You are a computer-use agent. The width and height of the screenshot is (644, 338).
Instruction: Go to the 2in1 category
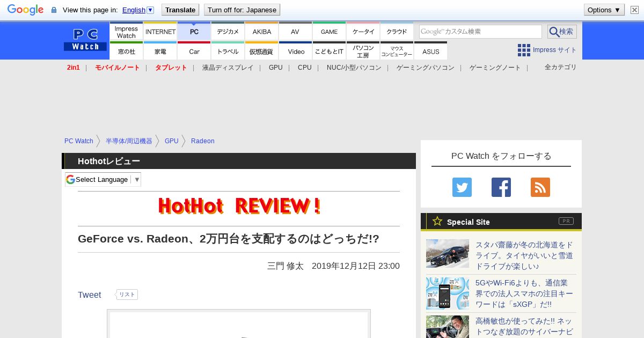point(74,68)
